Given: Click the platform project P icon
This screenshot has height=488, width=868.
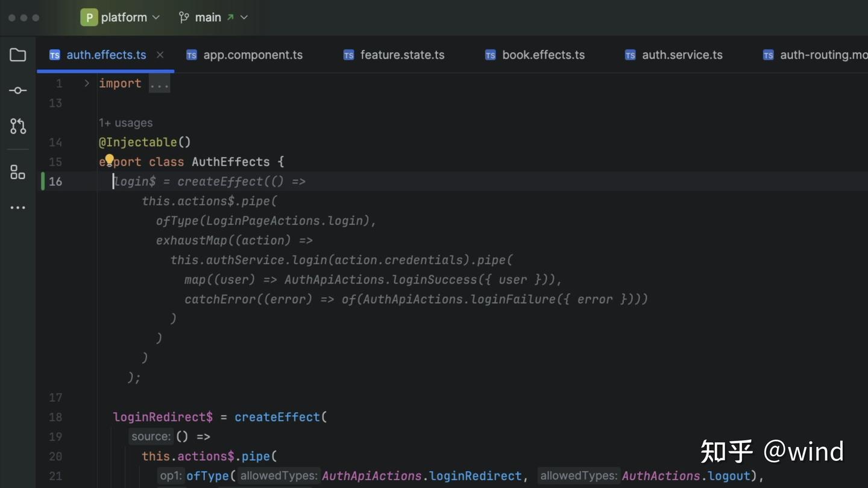Looking at the screenshot, I should (x=89, y=17).
